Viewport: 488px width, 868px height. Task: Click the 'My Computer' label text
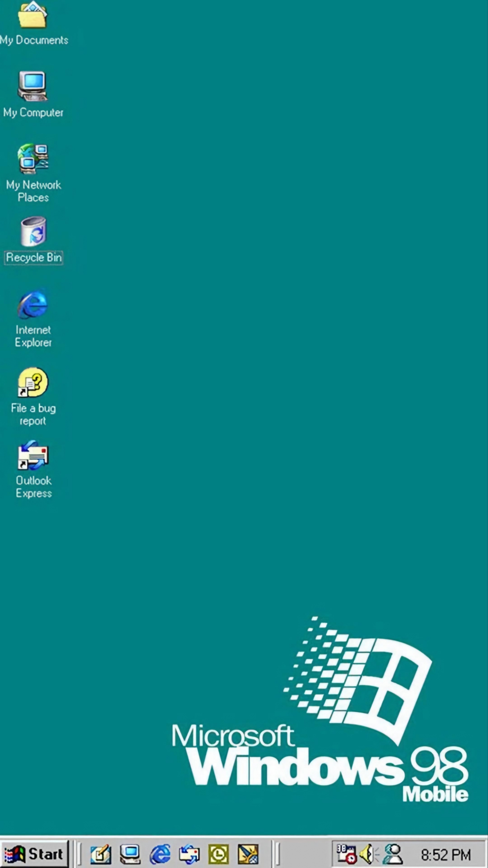click(x=33, y=113)
